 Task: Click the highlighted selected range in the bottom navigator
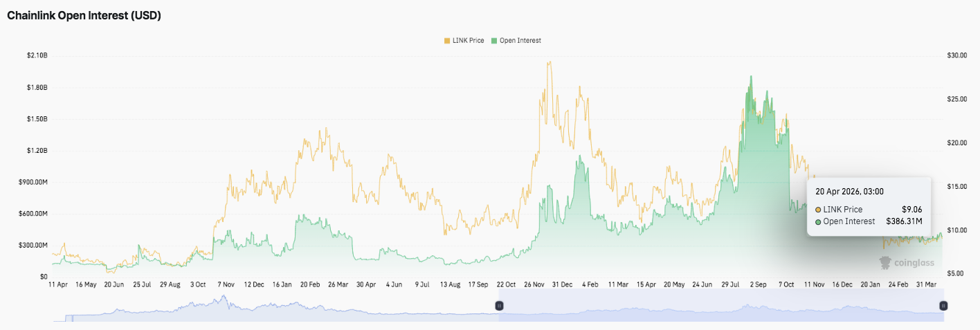(720, 306)
